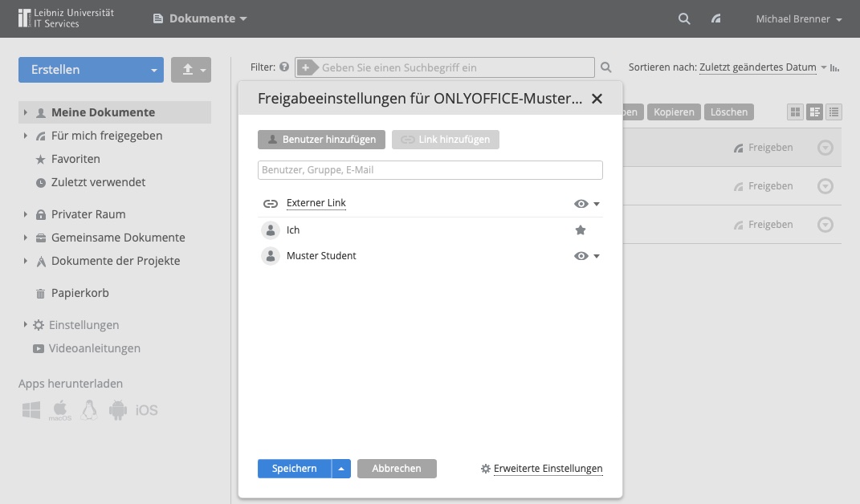Click the owner star icon next to Ich
The height and width of the screenshot is (504, 860).
(581, 230)
